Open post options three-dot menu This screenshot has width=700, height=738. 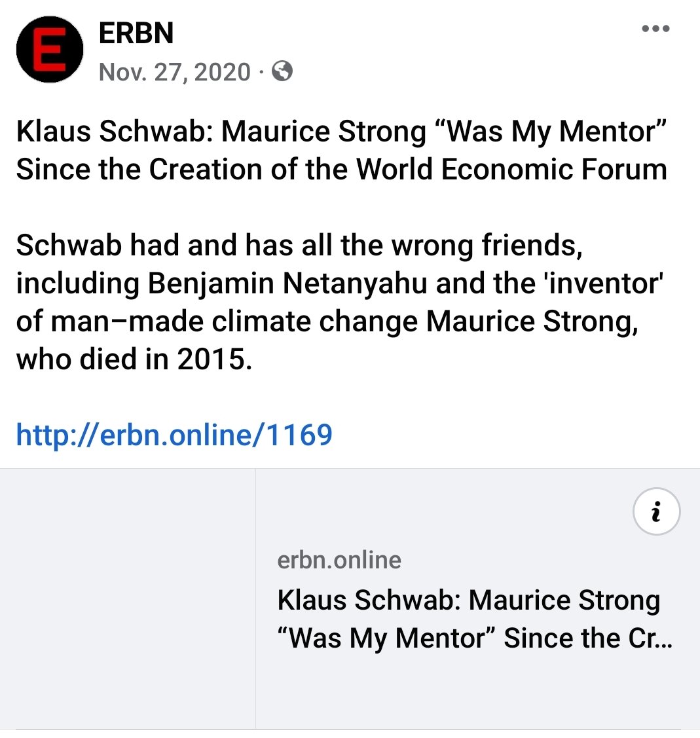[655, 29]
